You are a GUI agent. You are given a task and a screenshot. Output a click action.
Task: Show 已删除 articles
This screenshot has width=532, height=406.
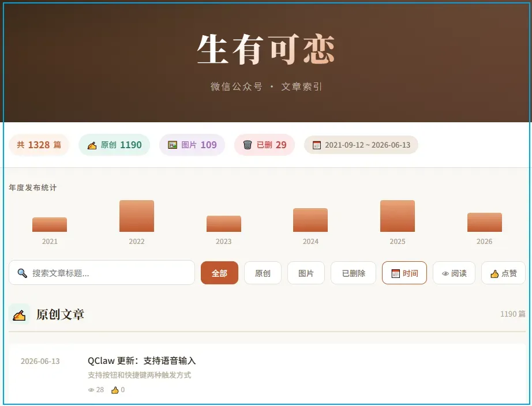pyautogui.click(x=354, y=273)
